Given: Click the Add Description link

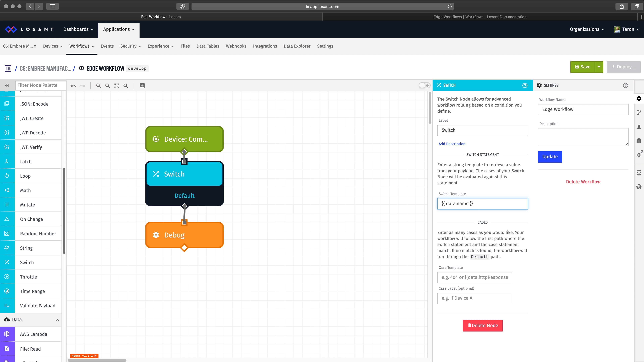Looking at the screenshot, I should [x=452, y=144].
